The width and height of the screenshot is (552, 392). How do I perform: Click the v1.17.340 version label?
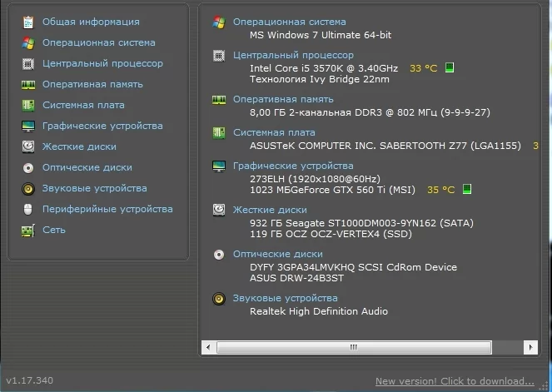click(x=30, y=380)
